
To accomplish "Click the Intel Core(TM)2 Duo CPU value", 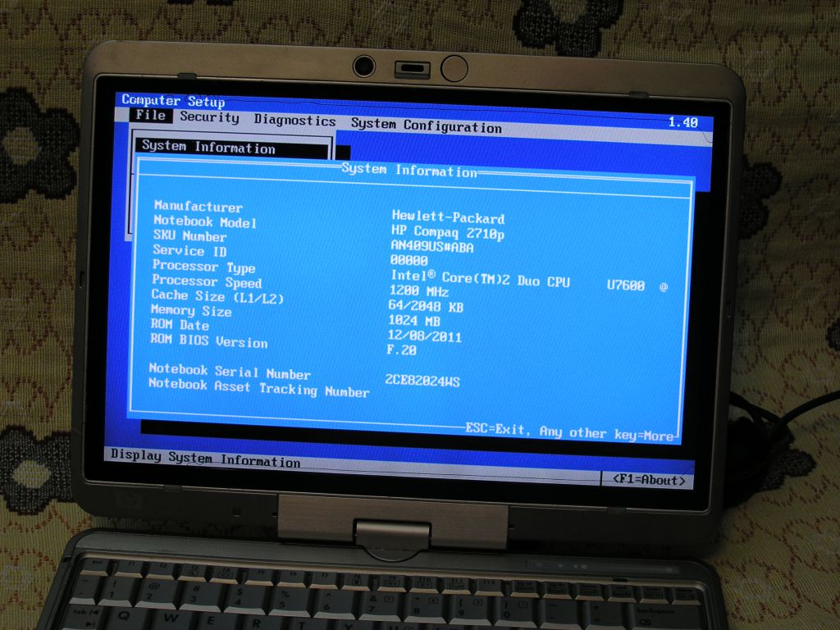I will 480,279.
